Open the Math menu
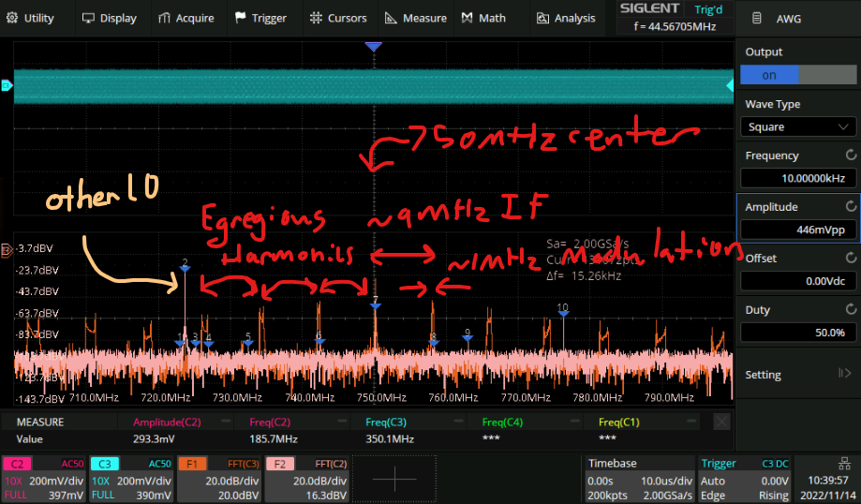The height and width of the screenshot is (504, 861). point(484,18)
